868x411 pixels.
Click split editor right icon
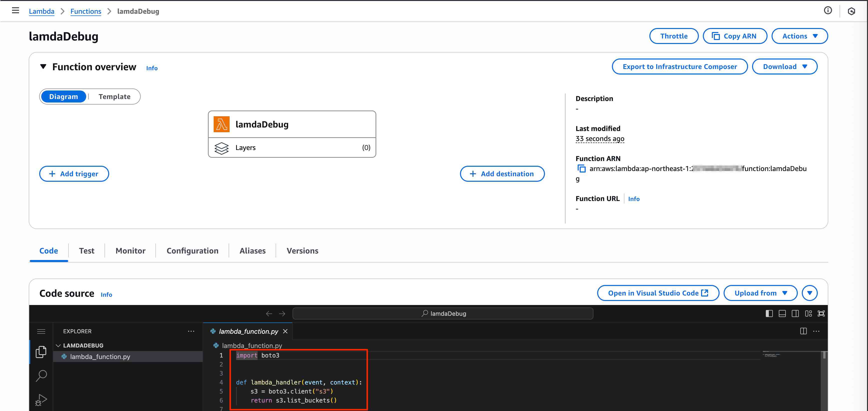click(x=803, y=331)
